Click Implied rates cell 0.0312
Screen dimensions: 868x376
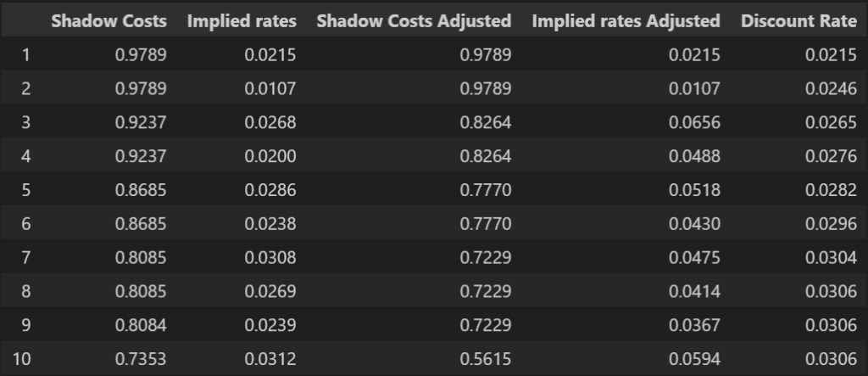point(270,359)
